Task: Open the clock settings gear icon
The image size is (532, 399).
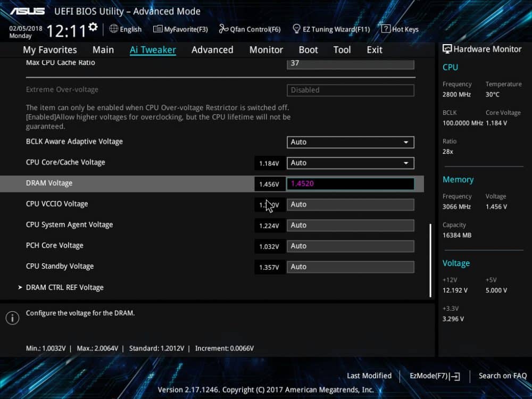Action: [x=93, y=27]
